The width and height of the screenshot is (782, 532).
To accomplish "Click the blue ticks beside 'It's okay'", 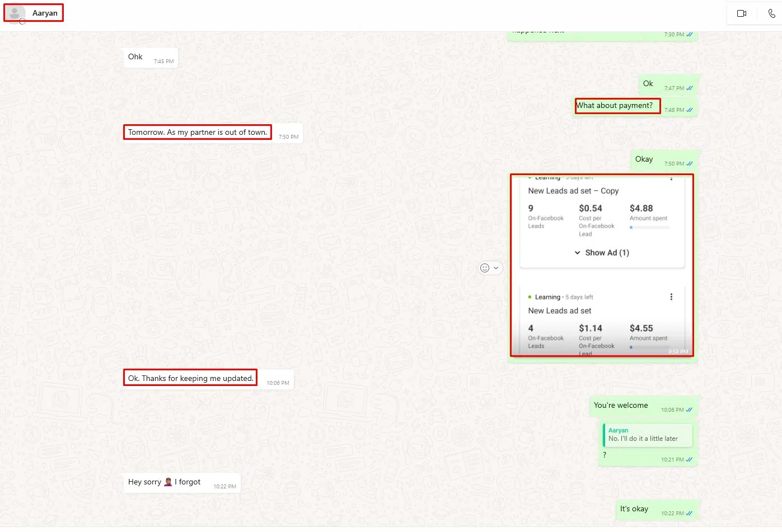I will click(x=689, y=514).
